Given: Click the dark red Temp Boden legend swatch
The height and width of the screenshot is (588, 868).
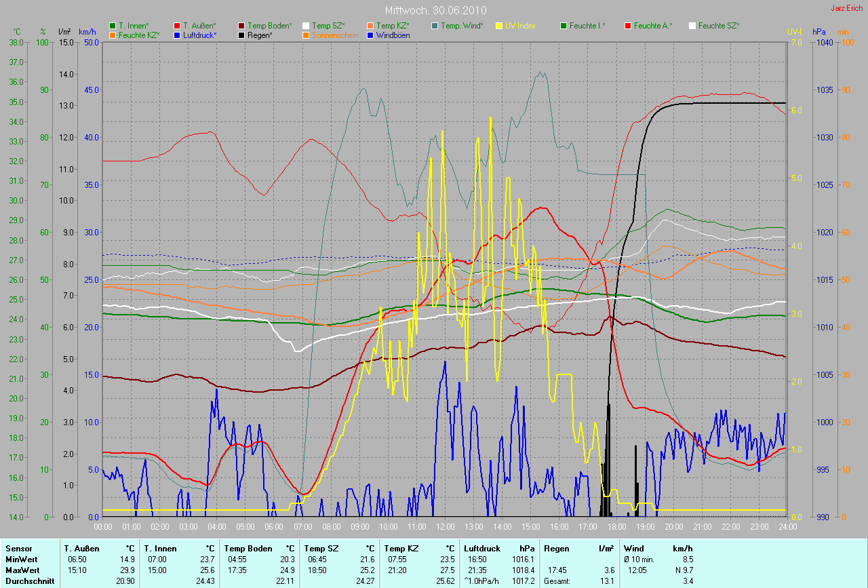Looking at the screenshot, I should click(x=241, y=26).
